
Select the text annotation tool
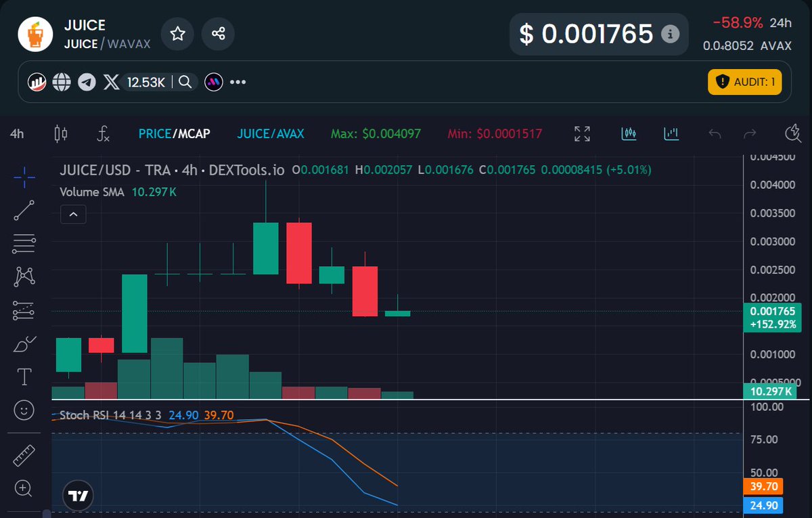tap(24, 376)
